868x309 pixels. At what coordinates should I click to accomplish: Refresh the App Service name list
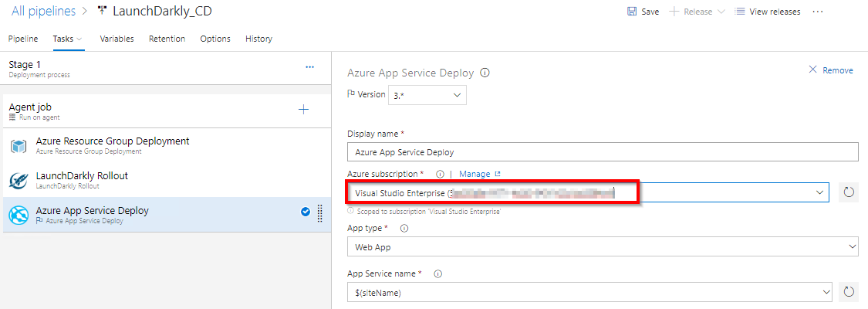[x=849, y=292]
